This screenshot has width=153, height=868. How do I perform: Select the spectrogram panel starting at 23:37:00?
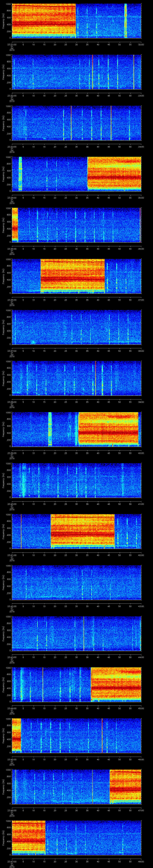[76, 327]
